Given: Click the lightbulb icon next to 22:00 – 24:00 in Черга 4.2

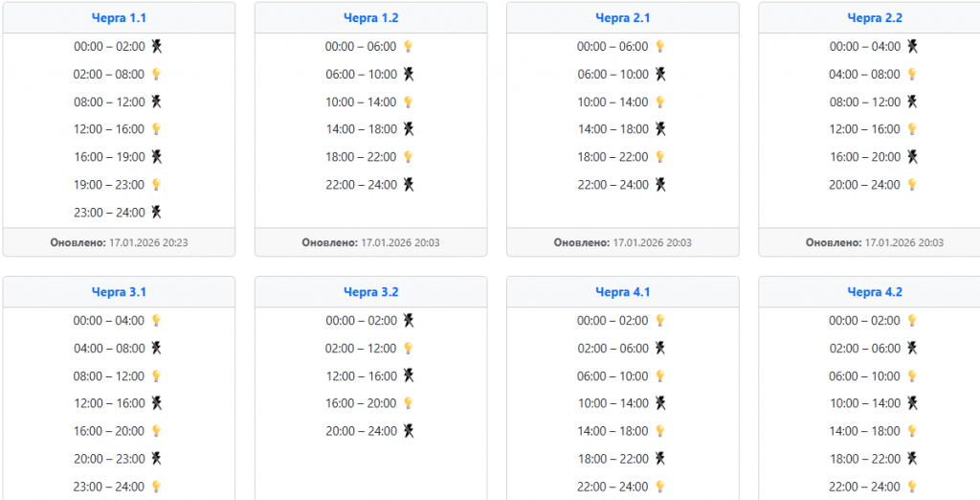Looking at the screenshot, I should click(x=912, y=487).
